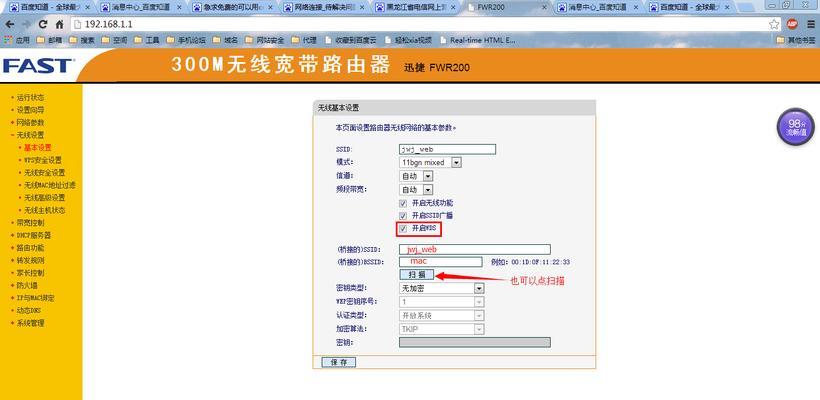The width and height of the screenshot is (820, 400).
Task: Switch to the 网络连接_待解决问题 tab
Action: [x=322, y=8]
